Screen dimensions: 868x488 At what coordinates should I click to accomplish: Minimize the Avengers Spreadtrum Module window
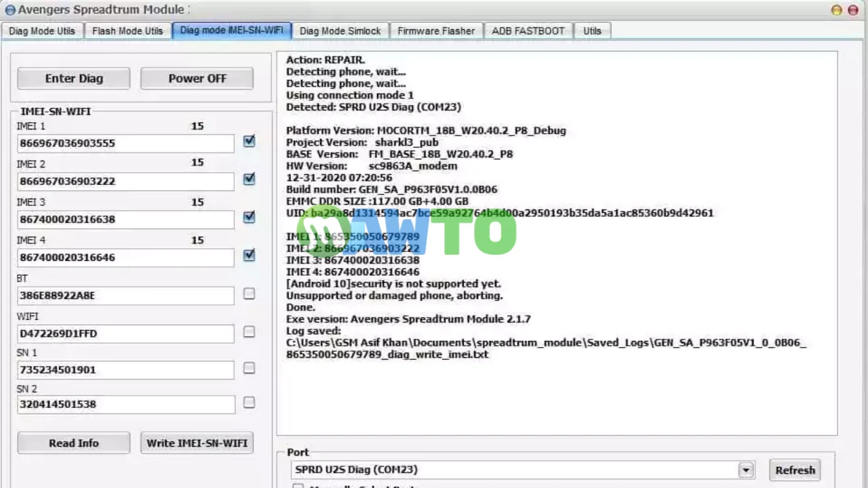837,10
